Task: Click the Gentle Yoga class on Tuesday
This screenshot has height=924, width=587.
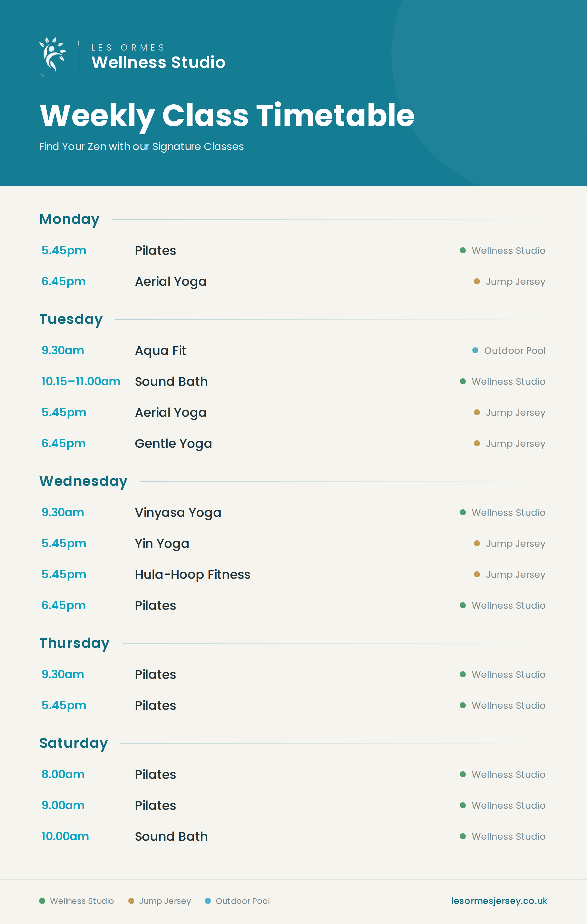Action: click(x=173, y=444)
